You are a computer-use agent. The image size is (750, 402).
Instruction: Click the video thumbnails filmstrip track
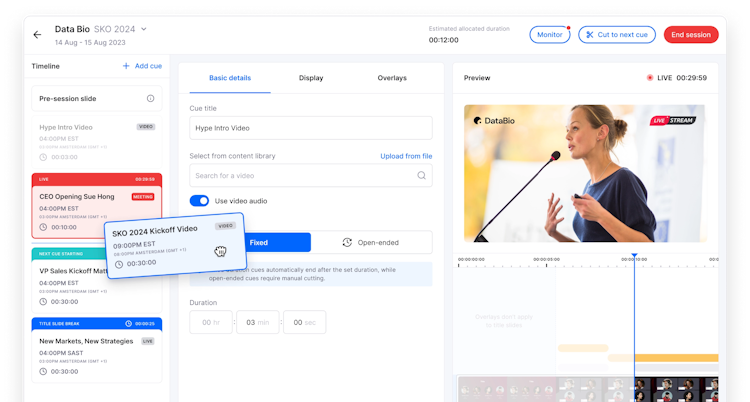pyautogui.click(x=588, y=389)
